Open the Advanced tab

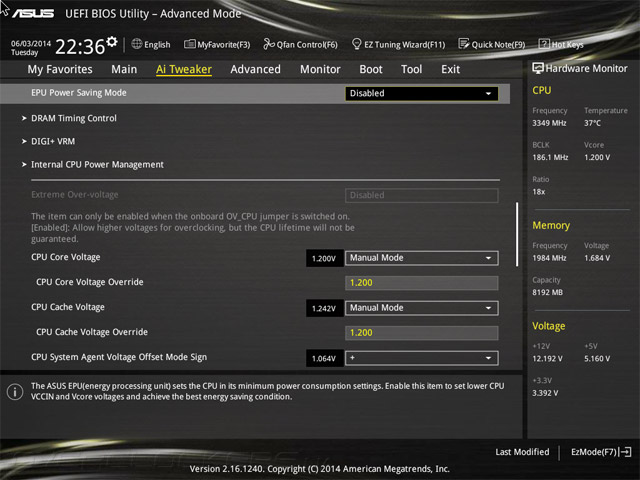pyautogui.click(x=256, y=69)
